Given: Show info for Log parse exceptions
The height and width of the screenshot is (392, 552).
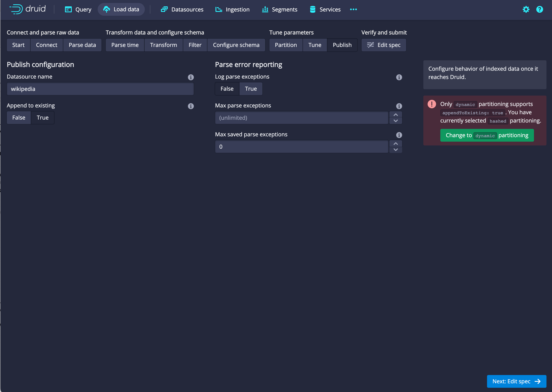Looking at the screenshot, I should [x=399, y=77].
